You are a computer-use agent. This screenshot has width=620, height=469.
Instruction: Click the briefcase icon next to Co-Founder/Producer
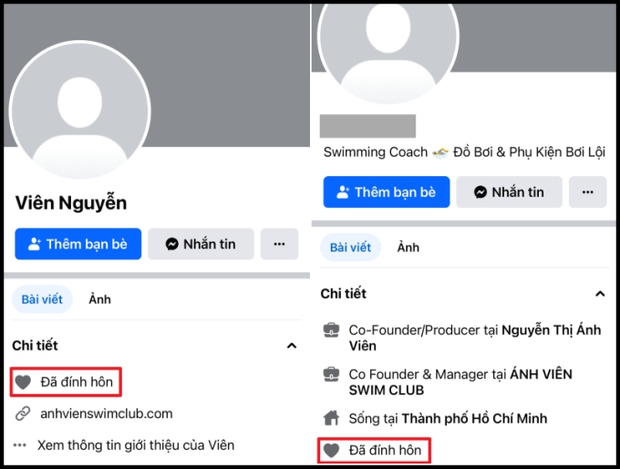330,330
